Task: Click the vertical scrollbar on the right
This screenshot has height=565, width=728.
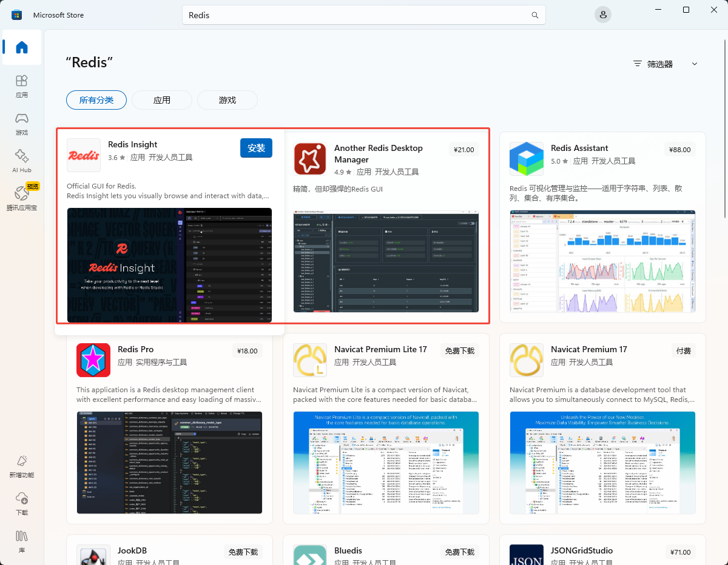Action: [726, 127]
